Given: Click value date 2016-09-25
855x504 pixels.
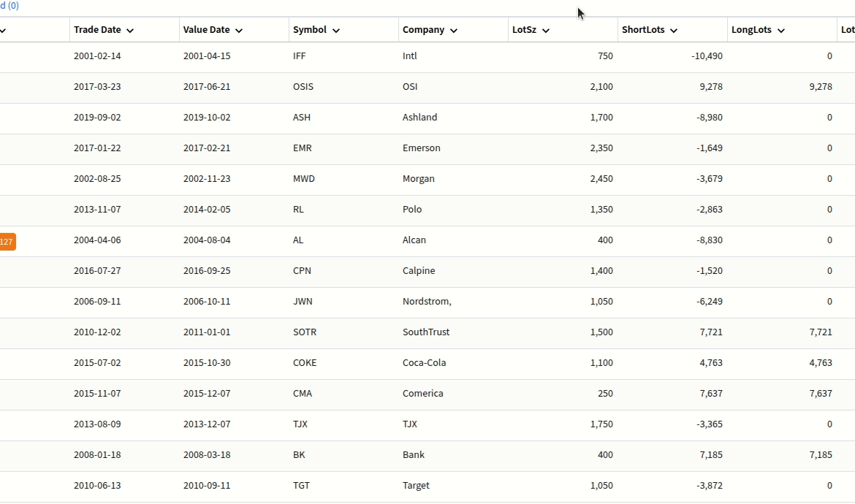Looking at the screenshot, I should coord(207,270).
